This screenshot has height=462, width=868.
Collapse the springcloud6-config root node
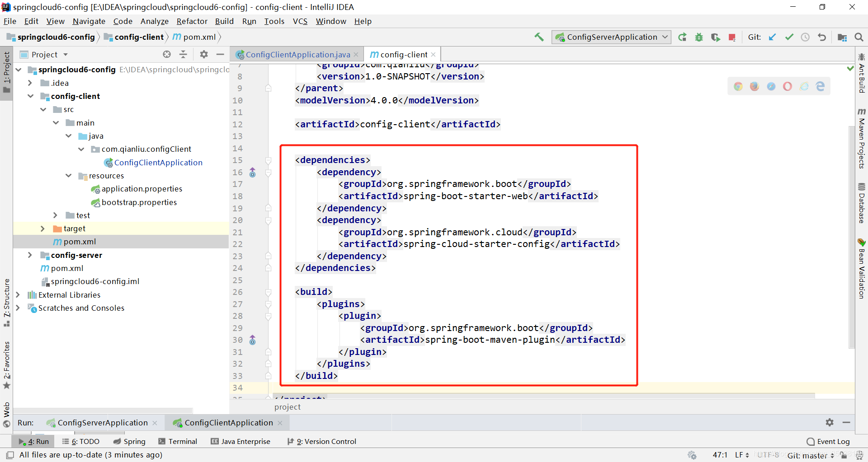[x=19, y=70]
